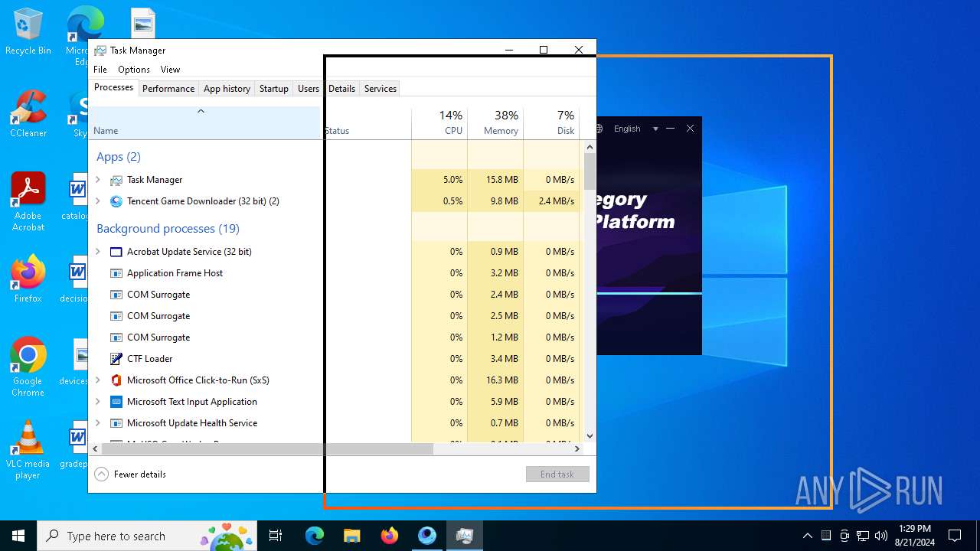The height and width of the screenshot is (551, 980).
Task: Open the Windows Start button
Action: (x=18, y=536)
